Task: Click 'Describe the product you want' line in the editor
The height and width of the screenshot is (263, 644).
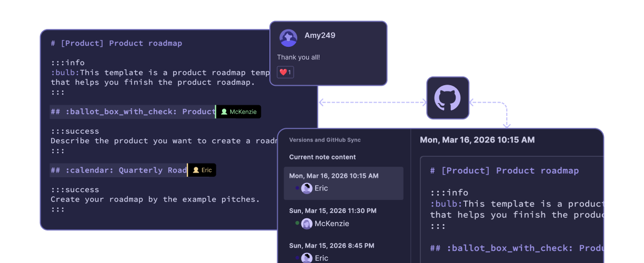Action: (163, 141)
